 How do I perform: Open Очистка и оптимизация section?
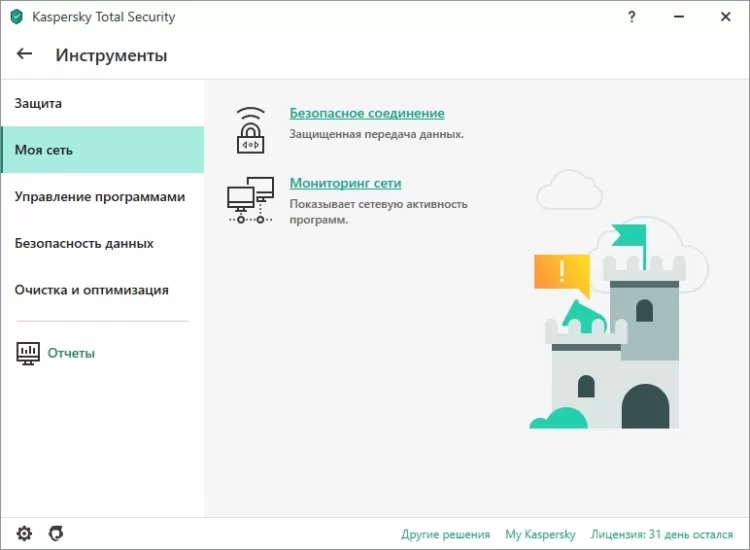(x=102, y=290)
